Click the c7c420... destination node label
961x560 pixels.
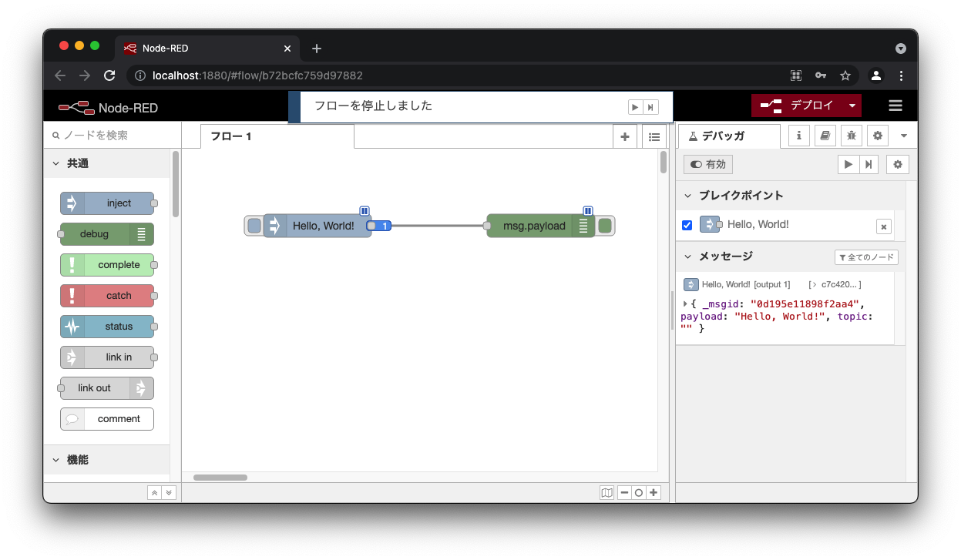[x=835, y=284]
